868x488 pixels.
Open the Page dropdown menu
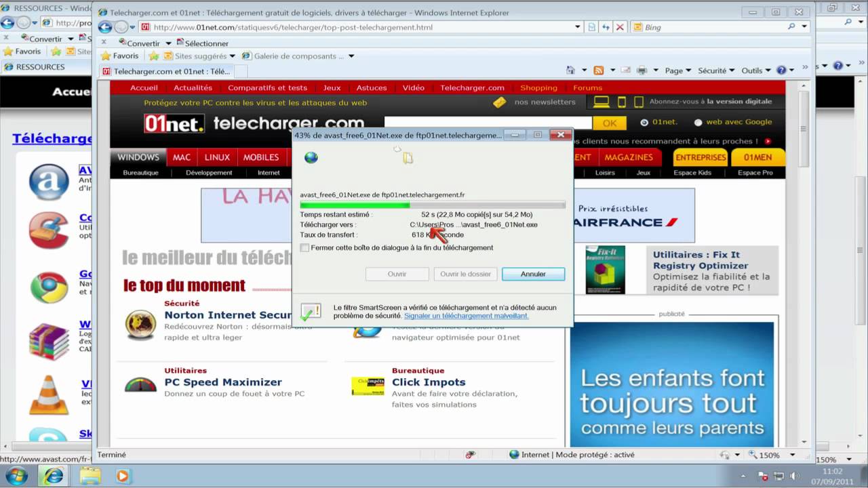678,70
